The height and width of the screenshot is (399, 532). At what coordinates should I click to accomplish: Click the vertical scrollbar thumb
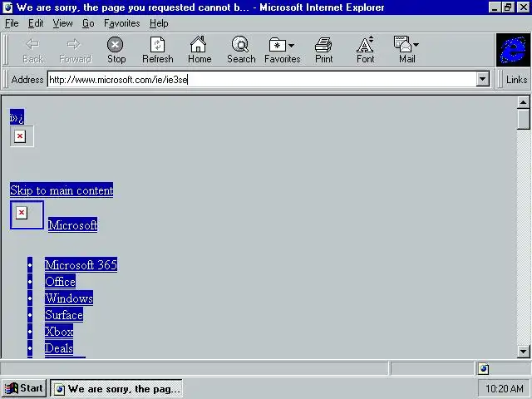pos(523,119)
